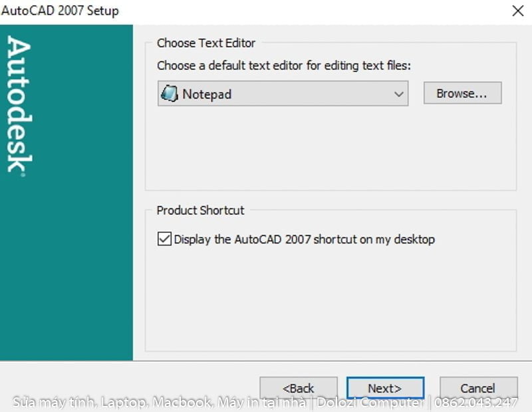Click the empty area in the Choose Text Editor group
This screenshot has height=412, width=532.
pyautogui.click(x=329, y=150)
